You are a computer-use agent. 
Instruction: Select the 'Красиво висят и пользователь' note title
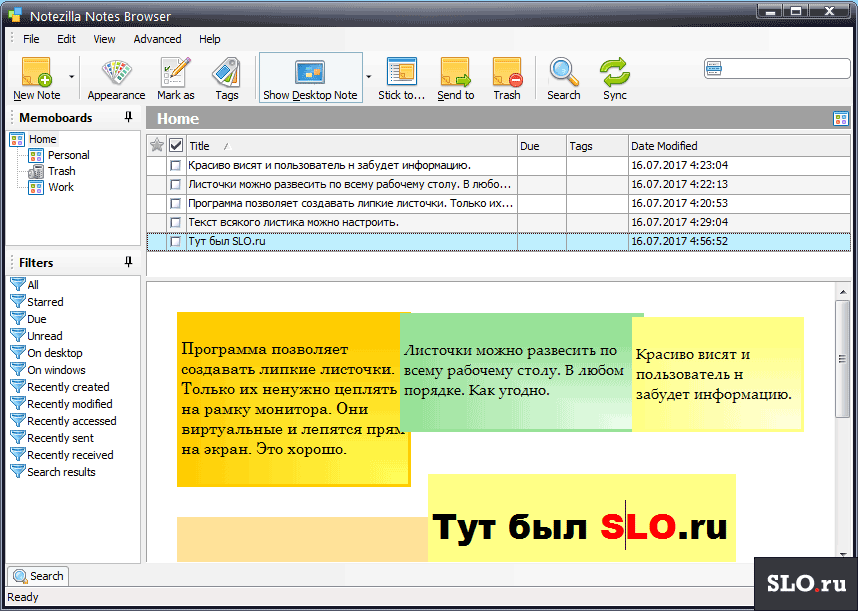(329, 165)
